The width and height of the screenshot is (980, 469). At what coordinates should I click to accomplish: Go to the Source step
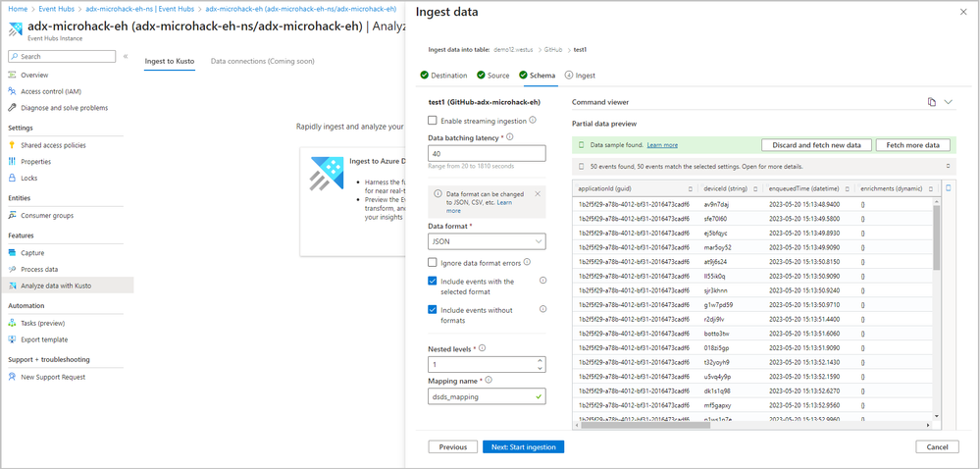493,76
